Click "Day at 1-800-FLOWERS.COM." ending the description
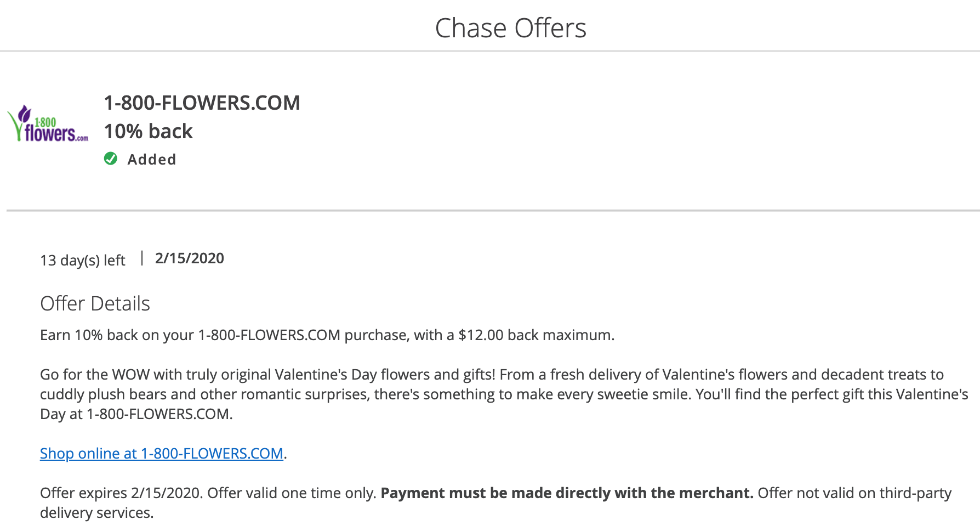This screenshot has width=980, height=531. 136,414
